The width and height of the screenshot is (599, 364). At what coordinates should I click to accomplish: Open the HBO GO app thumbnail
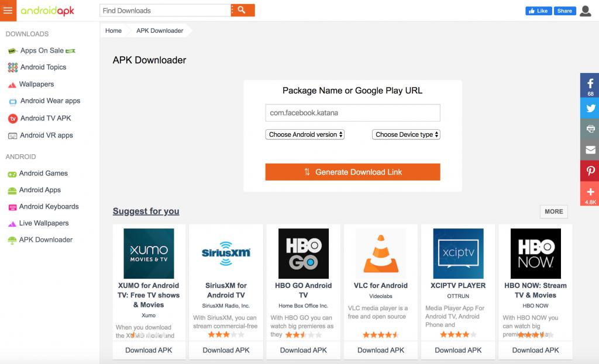(303, 254)
